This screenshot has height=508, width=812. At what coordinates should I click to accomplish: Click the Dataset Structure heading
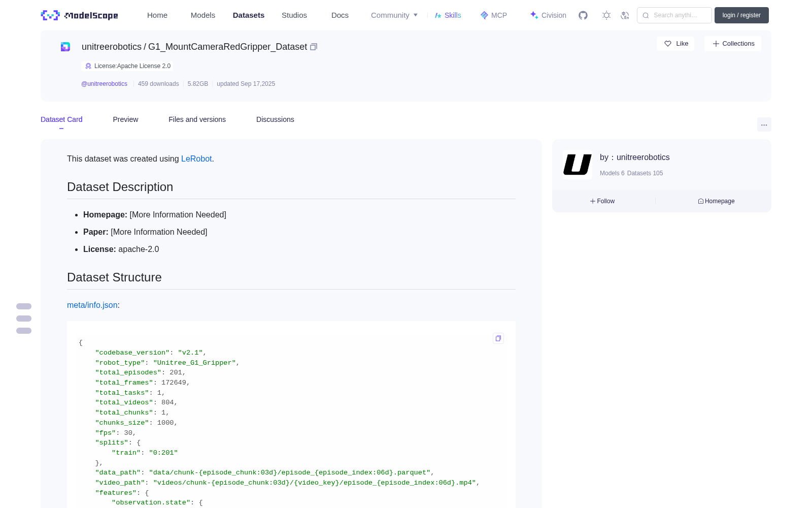tap(115, 277)
